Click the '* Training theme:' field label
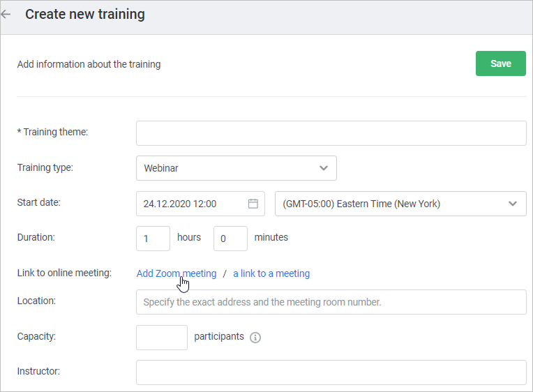This screenshot has height=392, width=533. [52, 132]
